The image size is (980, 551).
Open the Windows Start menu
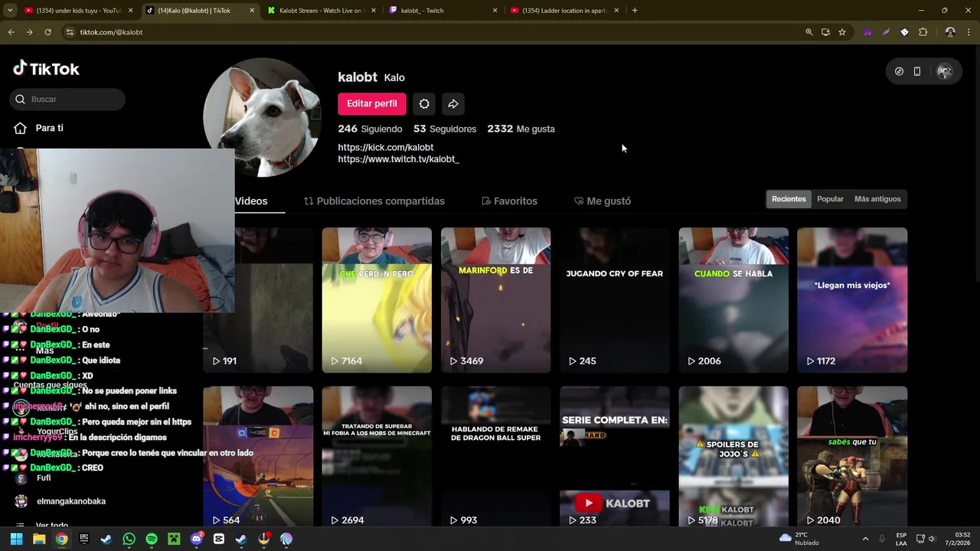[x=16, y=539]
